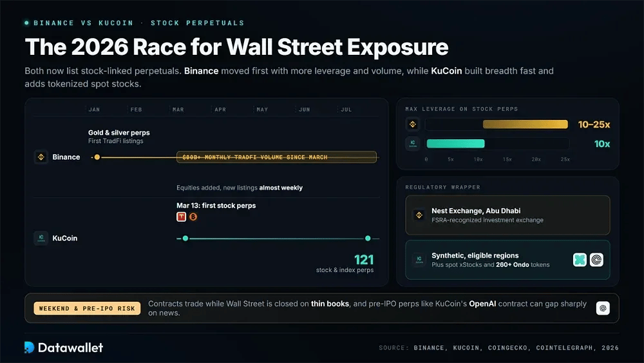Click the last green dot on KuCoin timeline
Screen dimensions: 644x363
pyautogui.click(x=368, y=239)
